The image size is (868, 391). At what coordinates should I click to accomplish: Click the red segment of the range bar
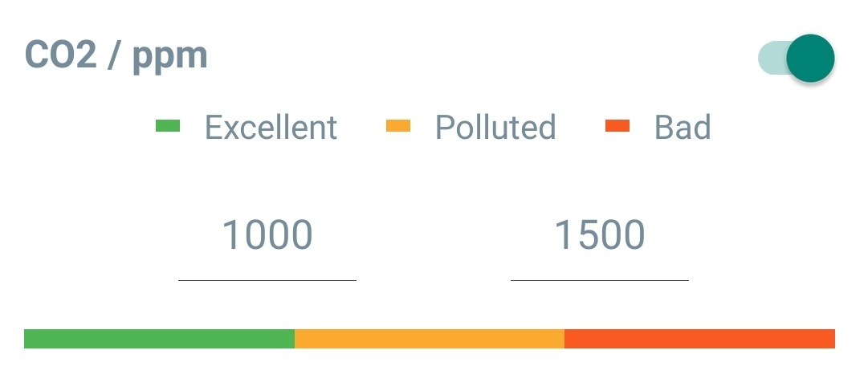click(699, 339)
